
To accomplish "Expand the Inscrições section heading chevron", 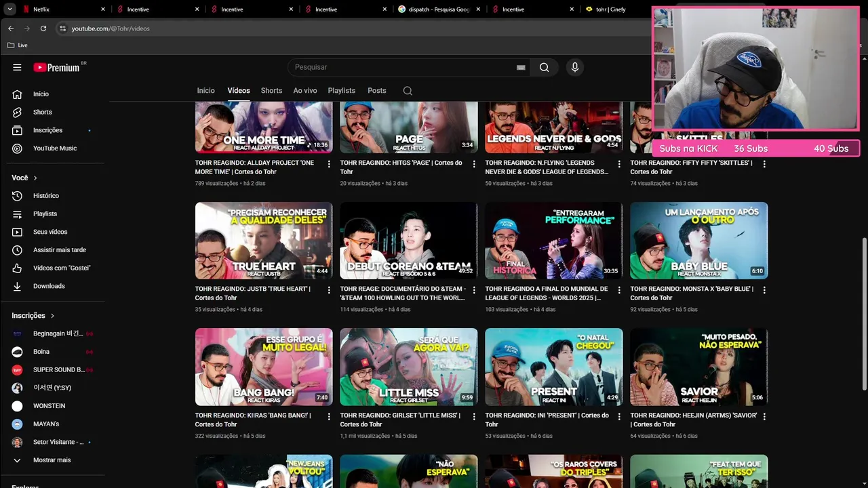I will click(52, 316).
